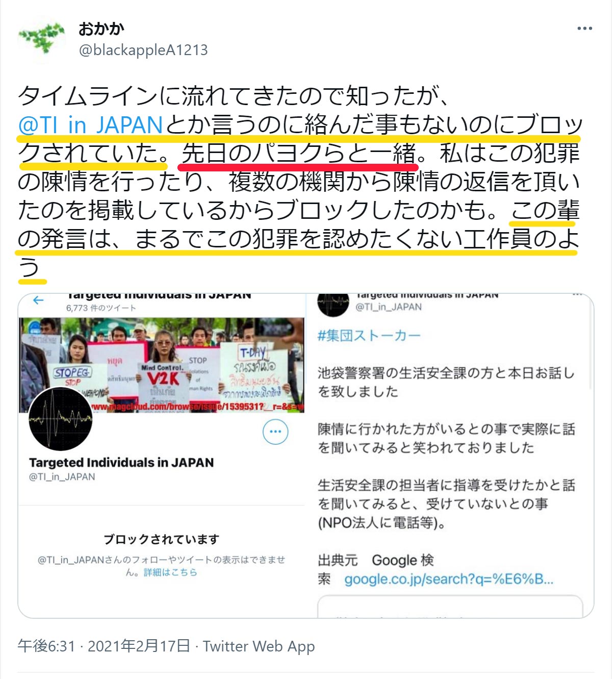Click the circled three-dot button on the profile

pos(275,432)
